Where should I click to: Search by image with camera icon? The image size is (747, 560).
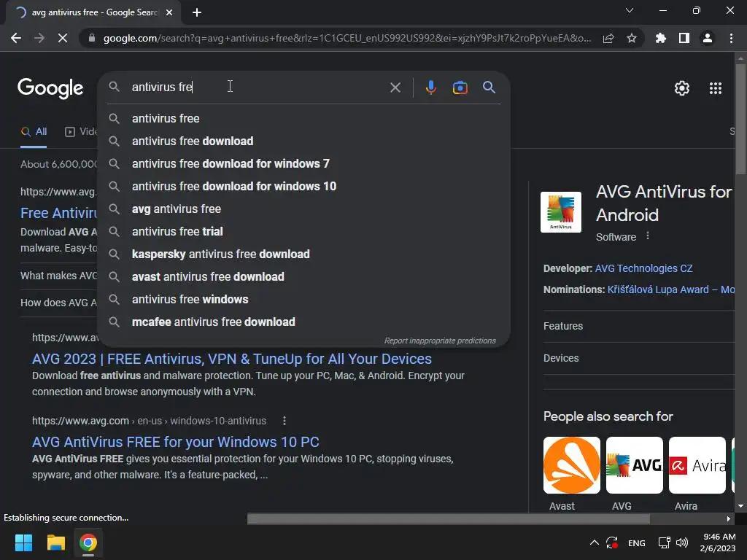(460, 87)
